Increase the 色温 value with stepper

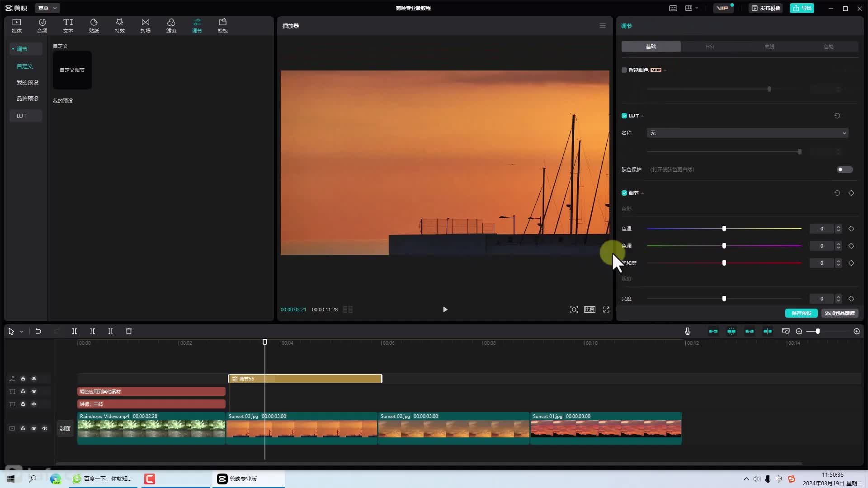[839, 226]
